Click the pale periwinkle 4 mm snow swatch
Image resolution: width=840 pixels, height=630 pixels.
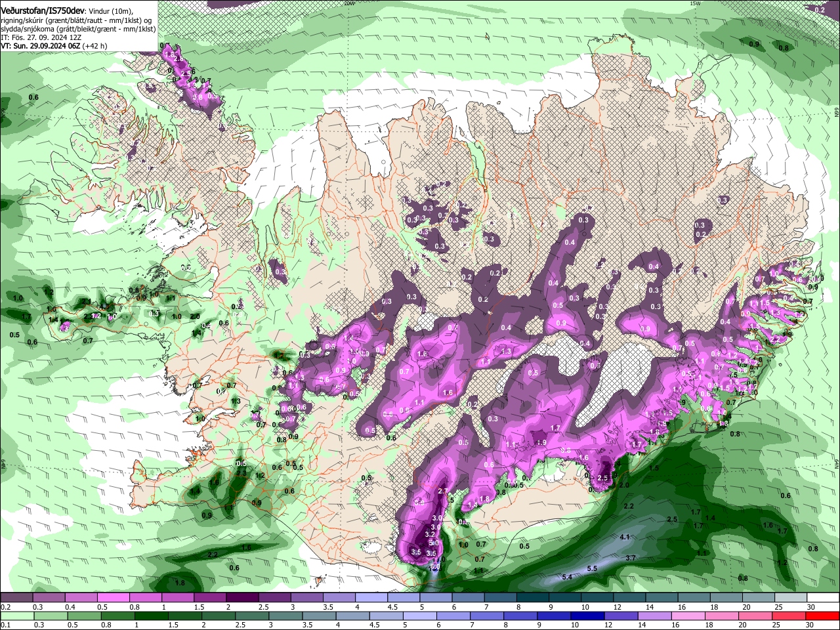(x=373, y=598)
